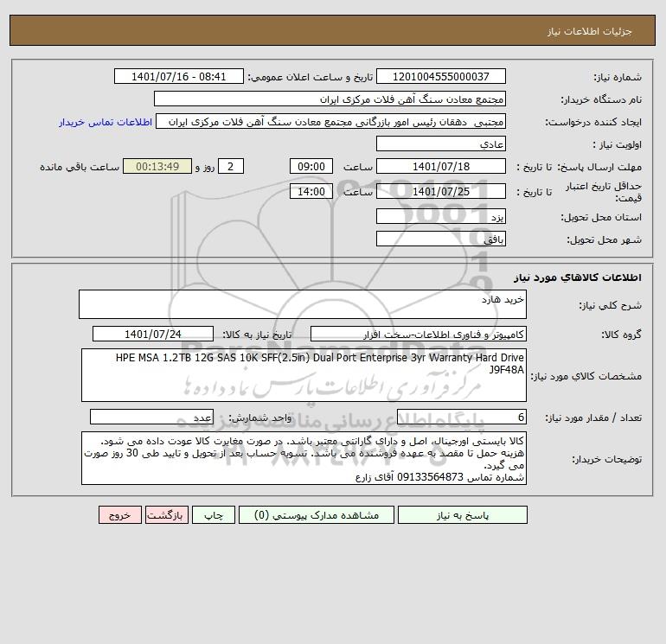Click the مشخصات کالای مورد نیاز label

pos(586,376)
